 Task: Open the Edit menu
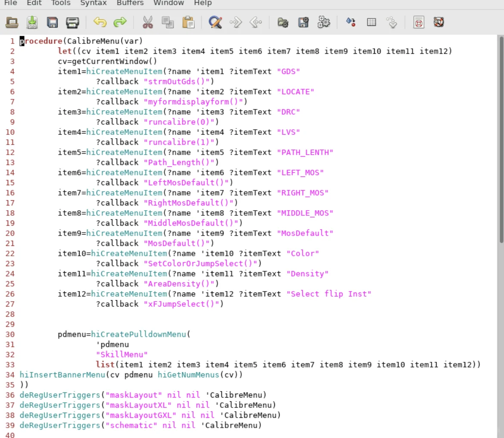34,3
